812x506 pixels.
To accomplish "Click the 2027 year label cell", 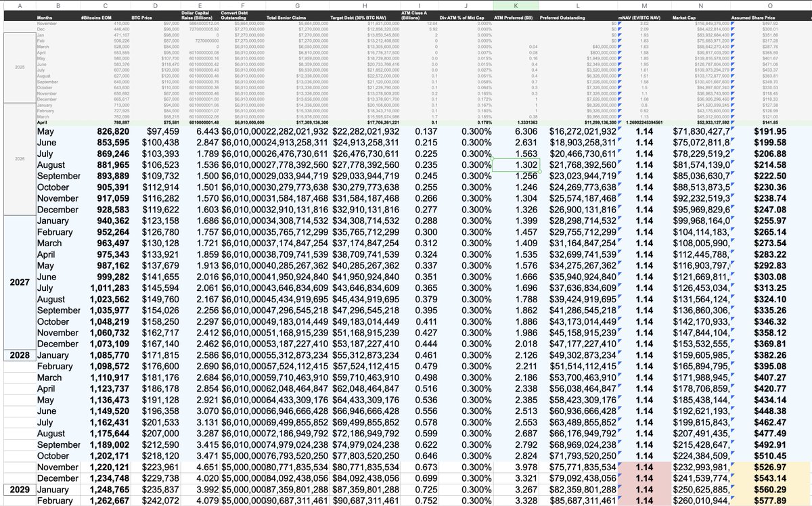I will [x=18, y=284].
